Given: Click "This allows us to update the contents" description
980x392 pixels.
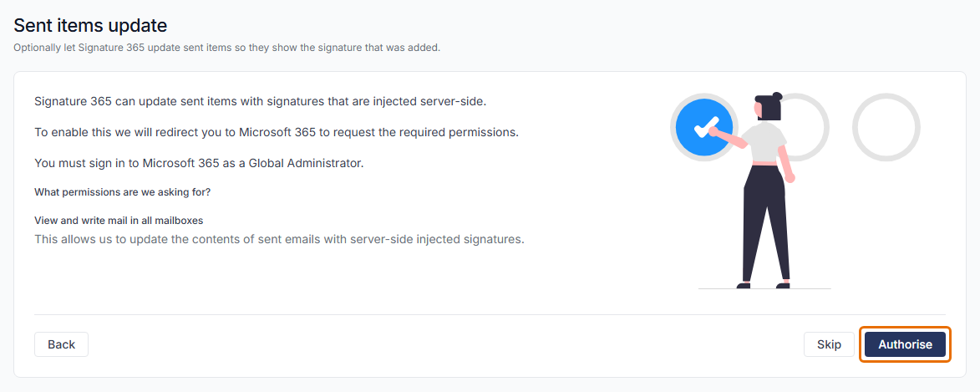Looking at the screenshot, I should tap(279, 239).
